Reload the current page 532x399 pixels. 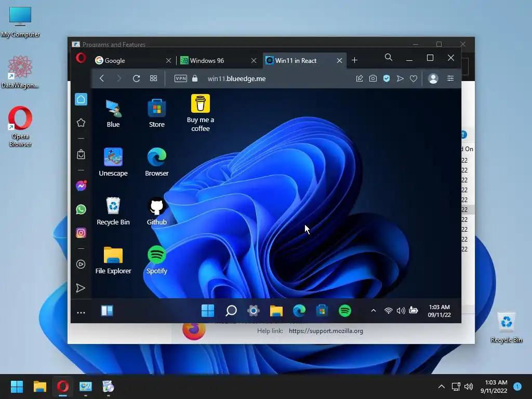[137, 78]
